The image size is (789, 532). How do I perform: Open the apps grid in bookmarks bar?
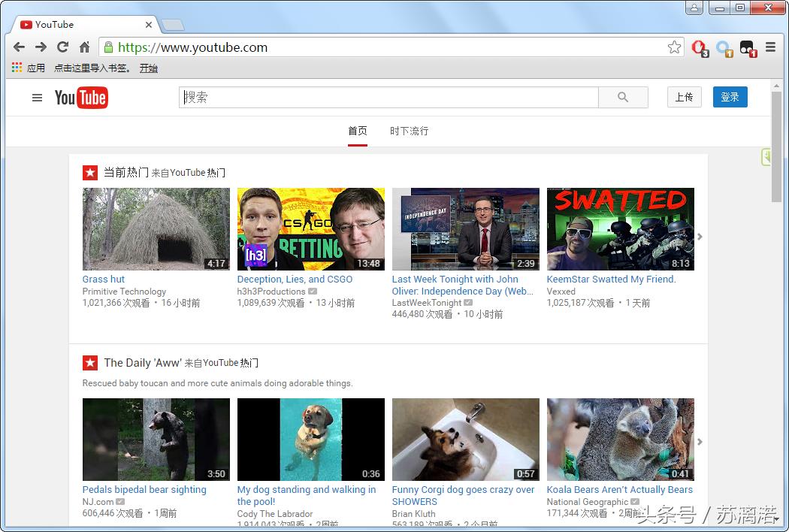[x=17, y=68]
